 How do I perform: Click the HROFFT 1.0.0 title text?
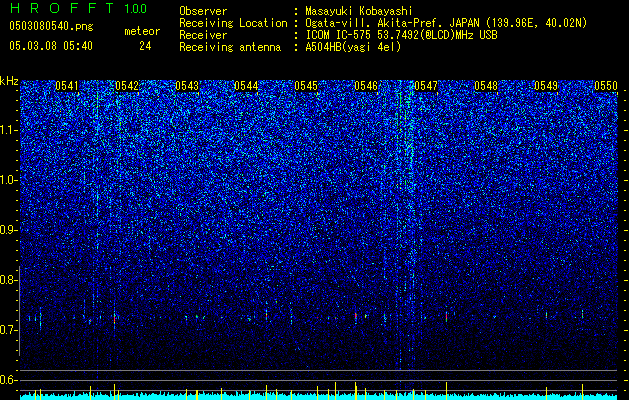point(78,8)
